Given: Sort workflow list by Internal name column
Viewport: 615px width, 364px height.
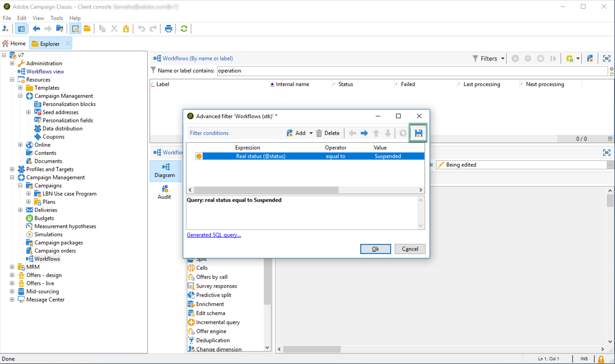Looking at the screenshot, I should point(301,84).
